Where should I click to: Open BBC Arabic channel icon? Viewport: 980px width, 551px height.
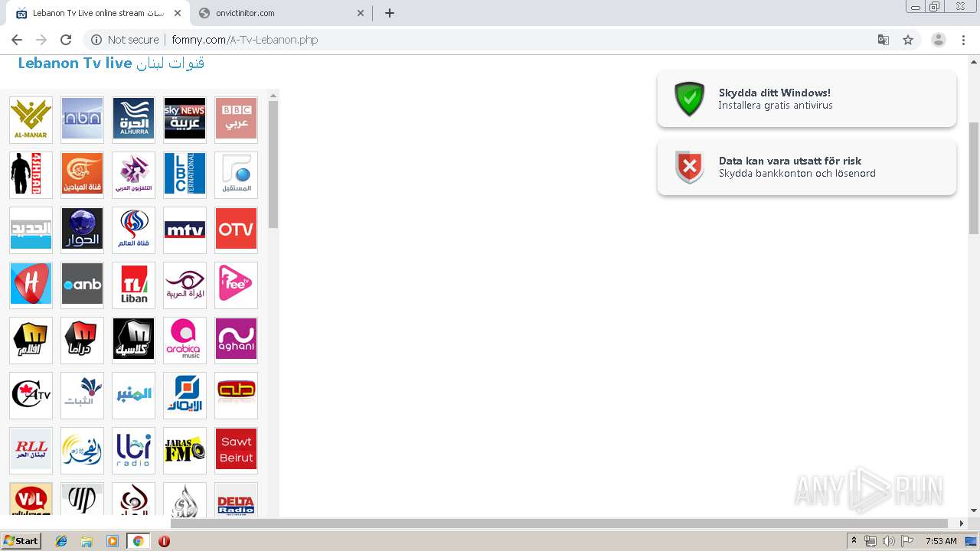[236, 119]
